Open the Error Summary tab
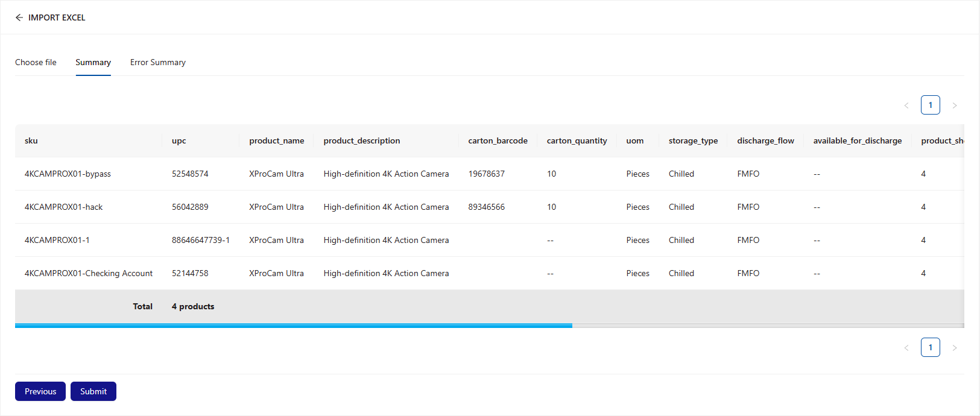The width and height of the screenshot is (980, 416). 158,62
